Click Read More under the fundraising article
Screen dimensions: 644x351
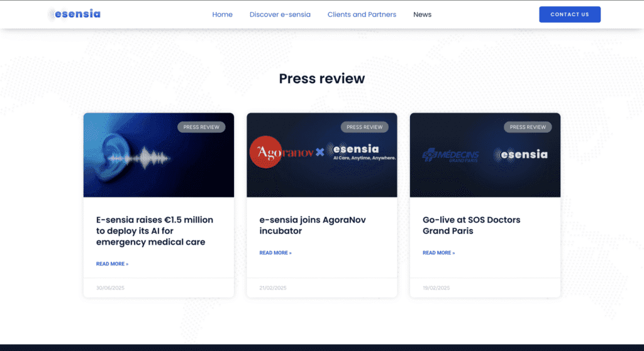(x=112, y=264)
